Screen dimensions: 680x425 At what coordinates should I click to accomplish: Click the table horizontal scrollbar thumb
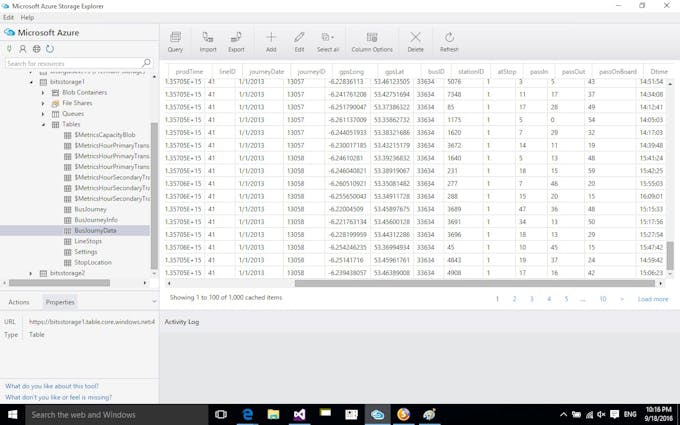click(x=475, y=283)
